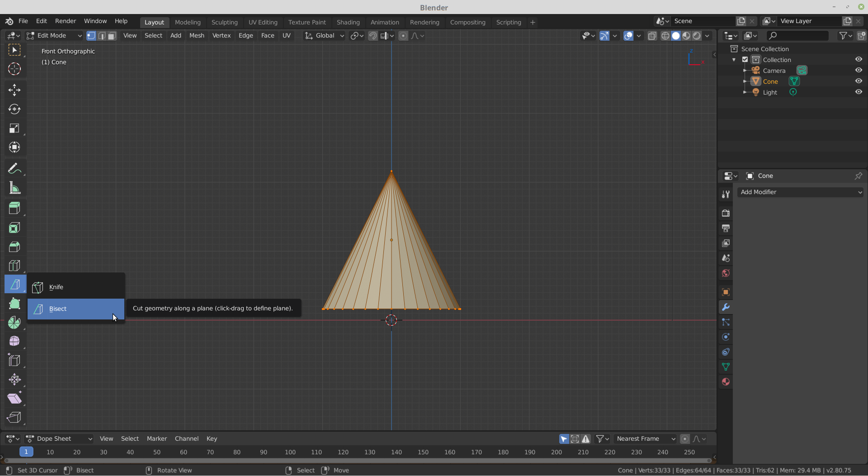Viewport: 868px width, 476px height.
Task: Open the Modifiers wrench properties tab
Action: coord(726,307)
